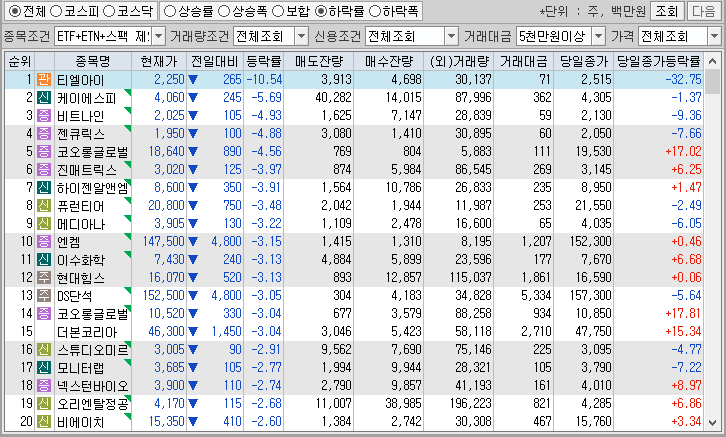Click the 신 badge icon beside 메디아나
The width and height of the screenshot is (726, 437).
pos(44,224)
